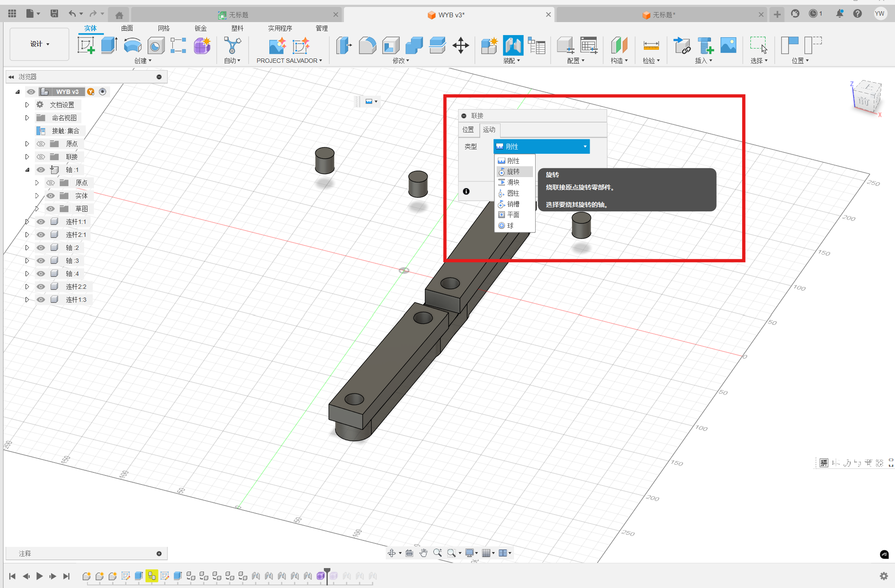Open the Create Form purple icon
Image resolution: width=895 pixels, height=588 pixels.
202,45
